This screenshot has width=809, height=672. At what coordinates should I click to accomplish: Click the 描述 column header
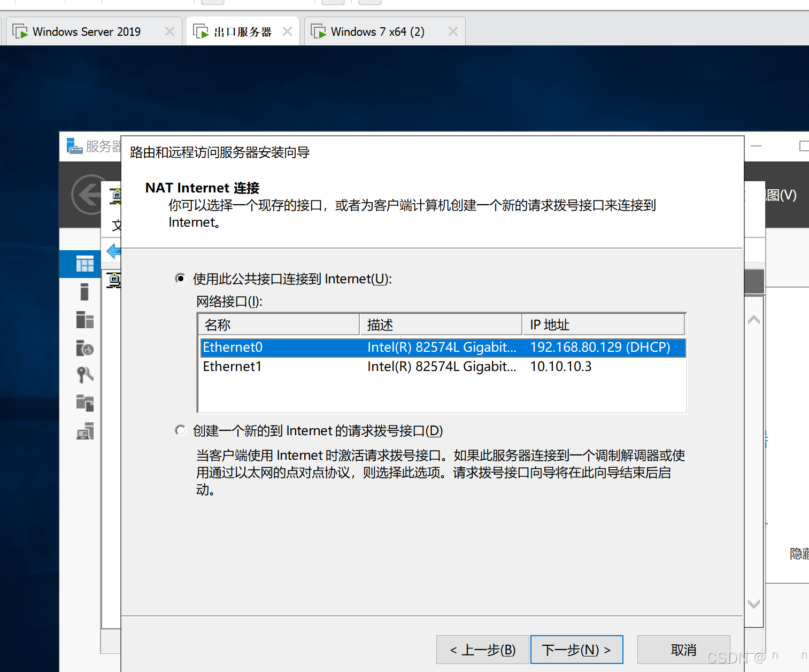click(x=441, y=324)
